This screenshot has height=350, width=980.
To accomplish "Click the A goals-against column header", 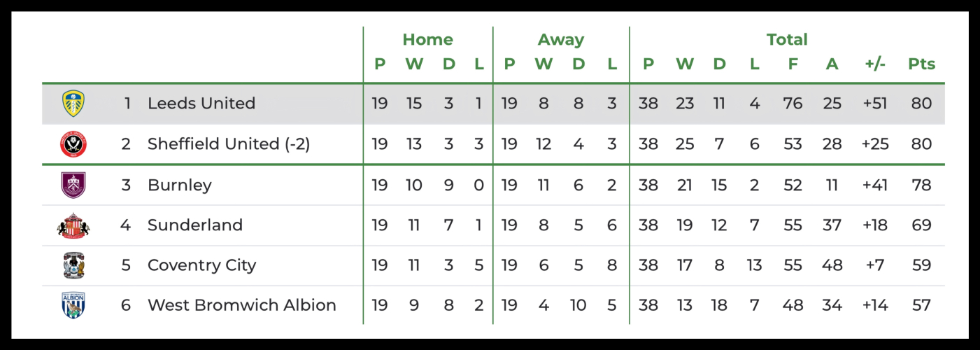I will point(832,64).
